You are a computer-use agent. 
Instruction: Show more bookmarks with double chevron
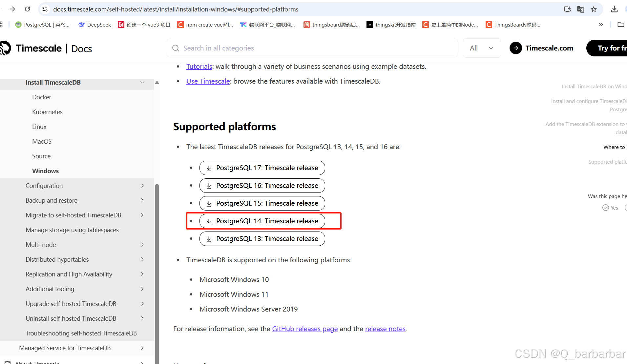[x=601, y=25]
